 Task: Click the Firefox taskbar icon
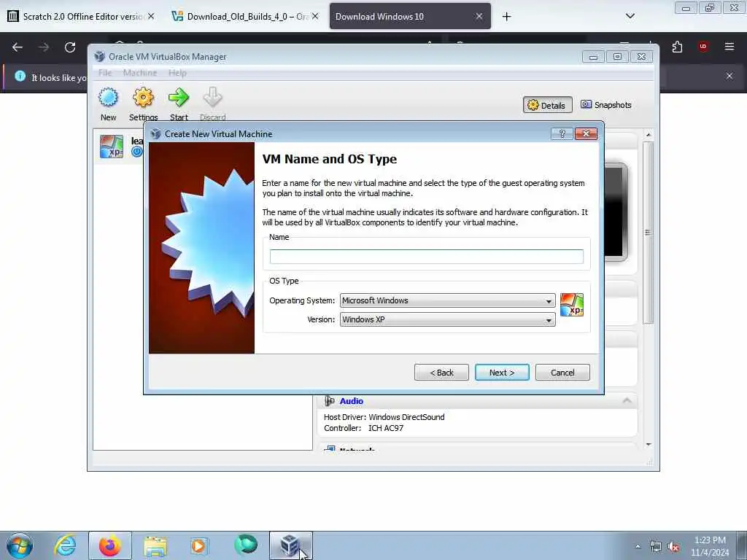(110, 545)
